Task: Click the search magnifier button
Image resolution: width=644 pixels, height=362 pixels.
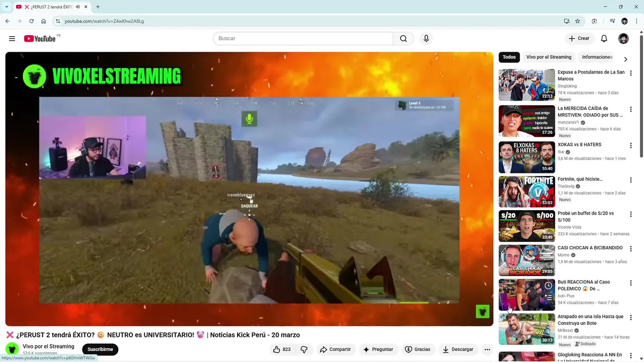Action: pos(404,39)
